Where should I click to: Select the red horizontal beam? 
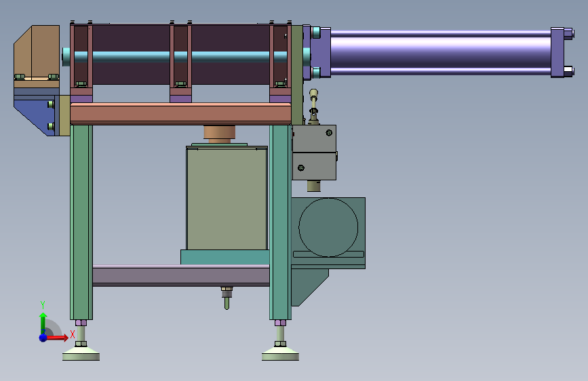pos(181,113)
